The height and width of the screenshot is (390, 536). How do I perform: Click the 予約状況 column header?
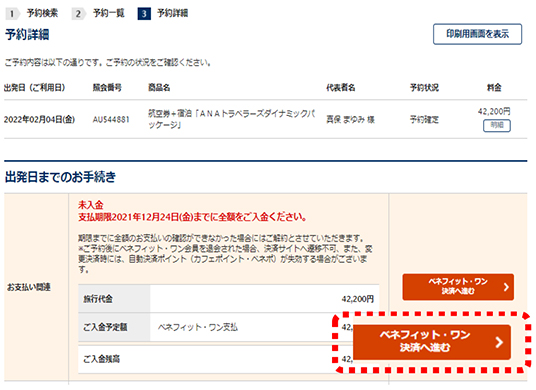(424, 88)
